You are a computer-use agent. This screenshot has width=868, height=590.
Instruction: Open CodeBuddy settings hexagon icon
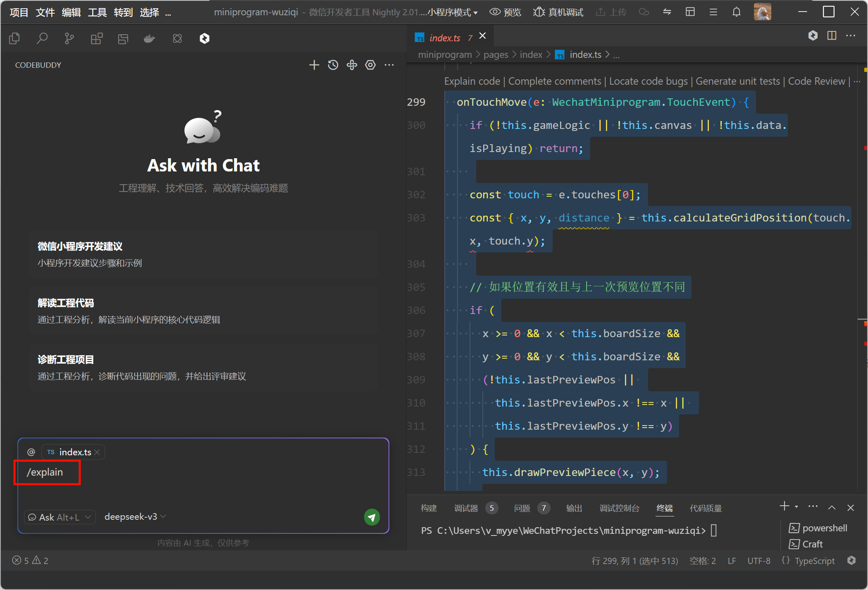370,65
